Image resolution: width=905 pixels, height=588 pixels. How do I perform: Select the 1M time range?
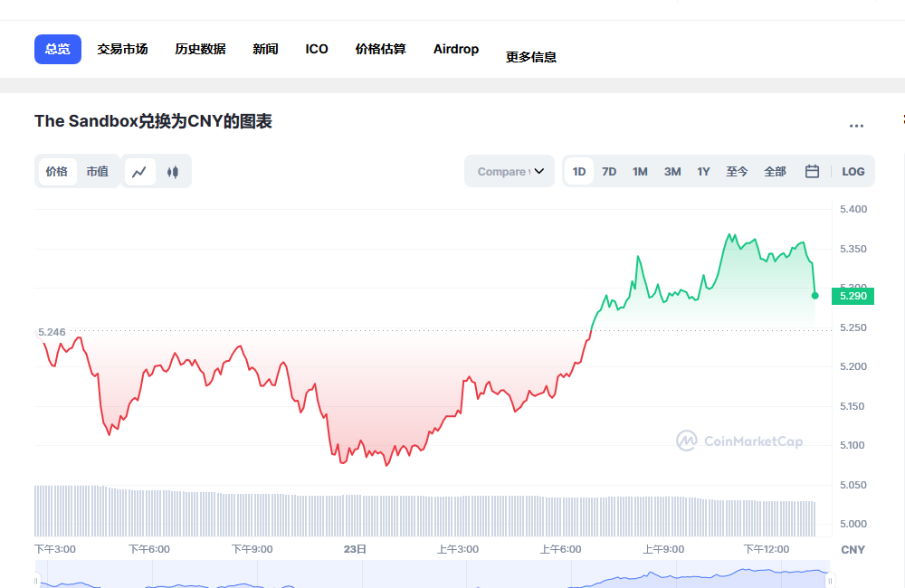640,171
